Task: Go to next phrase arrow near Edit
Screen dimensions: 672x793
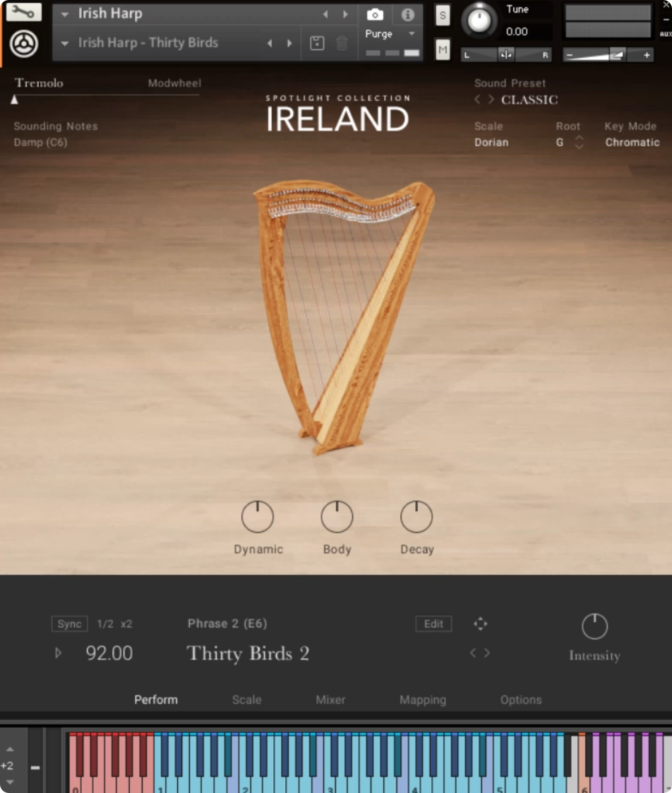Action: (487, 653)
